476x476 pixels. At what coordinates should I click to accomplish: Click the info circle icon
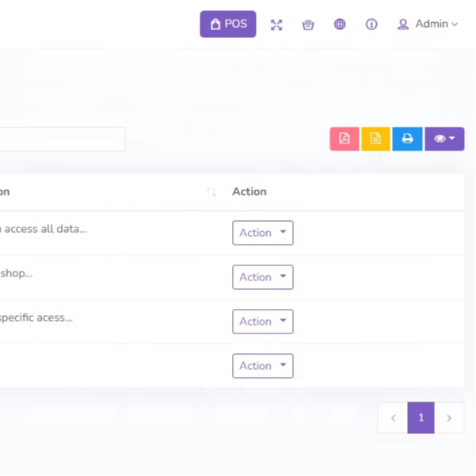[371, 24]
